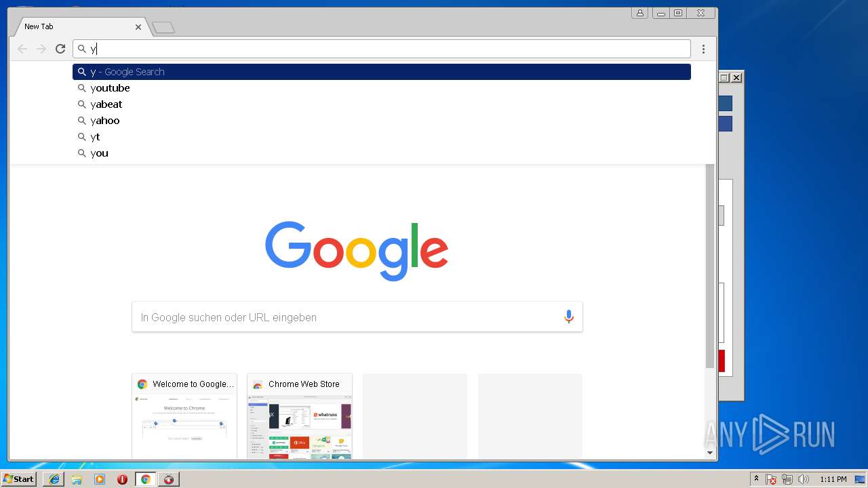
Task: Click the browser Back arrow
Action: (x=22, y=49)
